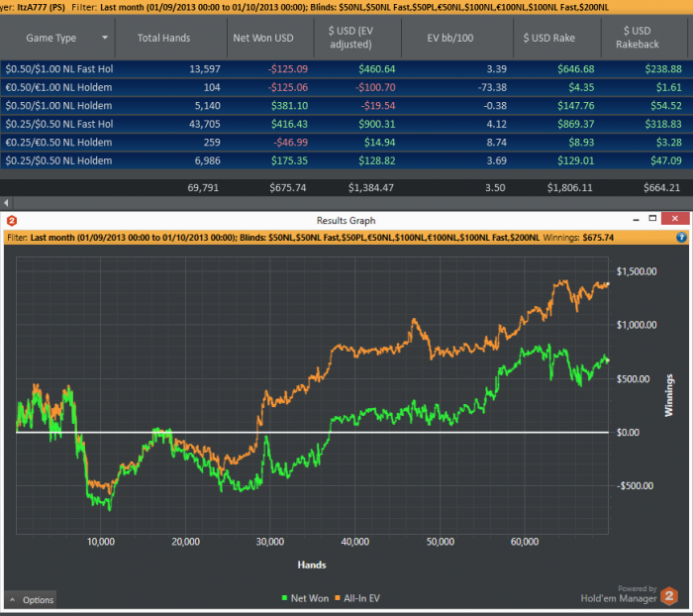
Task: Click the Winnings: $675.74 label
Action: click(x=578, y=238)
